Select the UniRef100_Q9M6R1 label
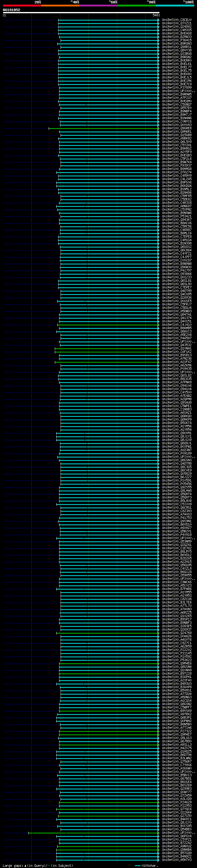This screenshot has width=197, height=868. pos(176,132)
